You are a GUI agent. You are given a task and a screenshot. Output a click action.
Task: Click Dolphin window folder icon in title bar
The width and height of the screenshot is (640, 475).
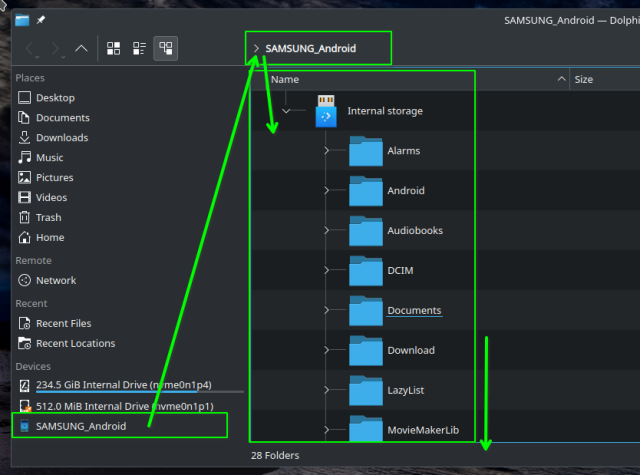pos(22,20)
